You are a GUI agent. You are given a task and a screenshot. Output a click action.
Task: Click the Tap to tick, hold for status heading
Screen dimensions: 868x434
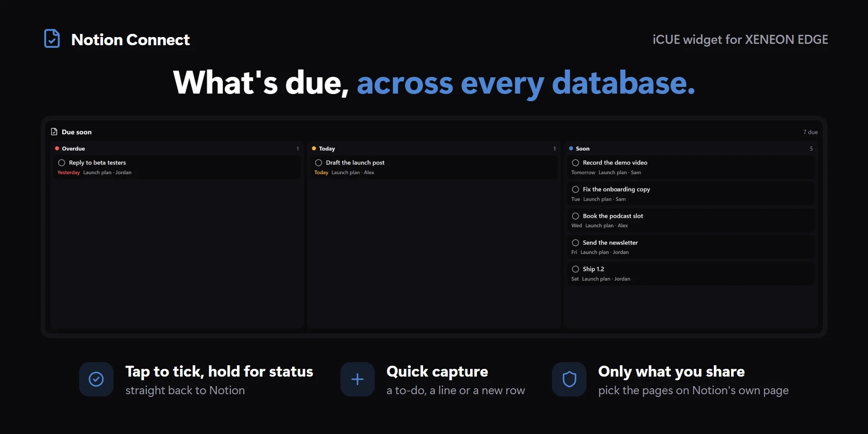(219, 372)
